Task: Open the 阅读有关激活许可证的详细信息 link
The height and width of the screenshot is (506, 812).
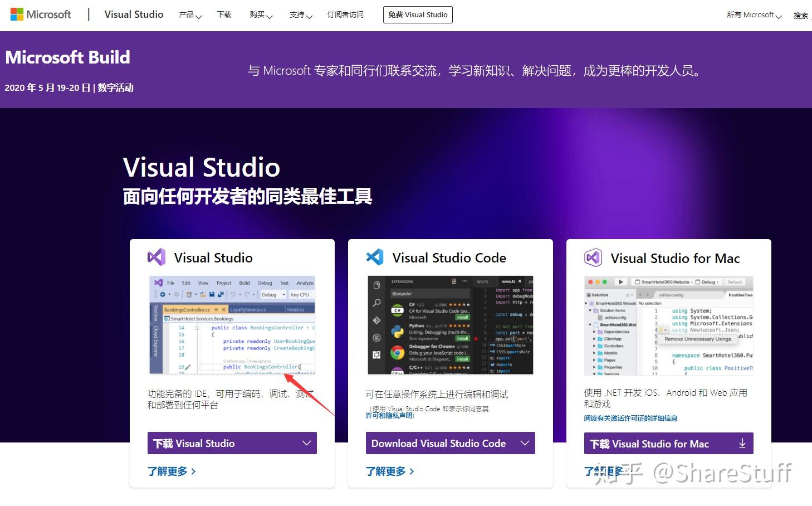Action: (630, 418)
